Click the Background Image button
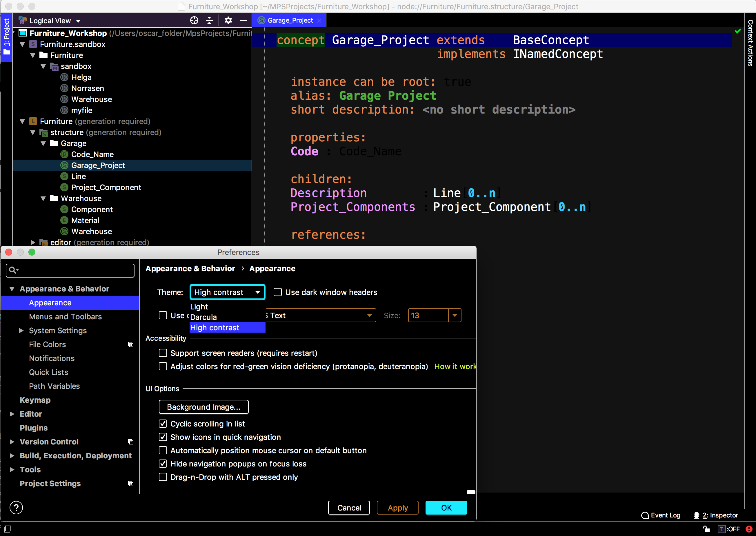756x536 pixels. (203, 407)
